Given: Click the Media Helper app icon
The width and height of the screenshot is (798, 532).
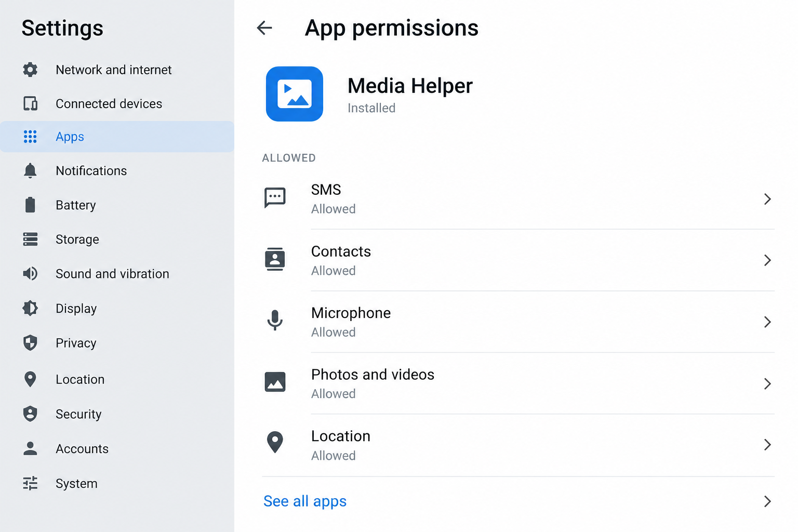Looking at the screenshot, I should pos(295,94).
